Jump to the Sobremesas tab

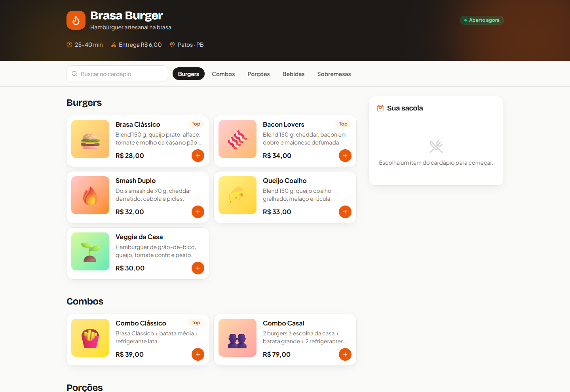[334, 74]
